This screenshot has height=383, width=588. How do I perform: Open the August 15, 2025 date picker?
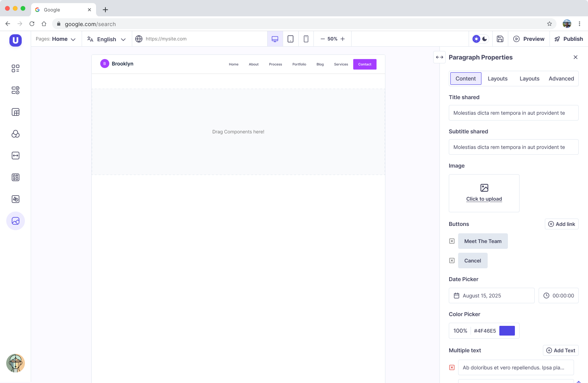(x=492, y=296)
